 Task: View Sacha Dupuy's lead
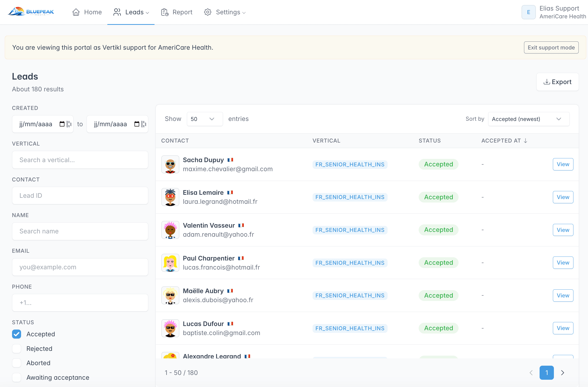coord(563,164)
